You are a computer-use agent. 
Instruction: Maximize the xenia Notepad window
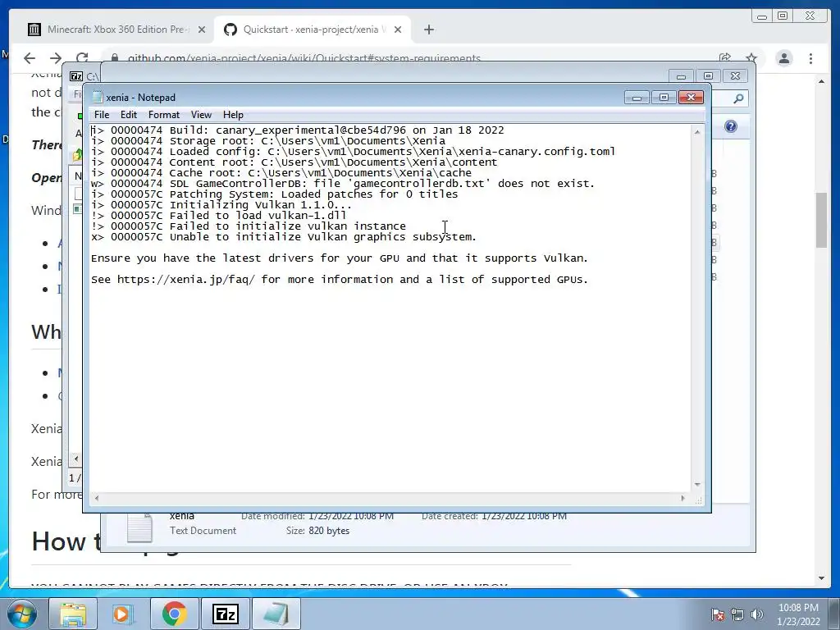(x=664, y=98)
